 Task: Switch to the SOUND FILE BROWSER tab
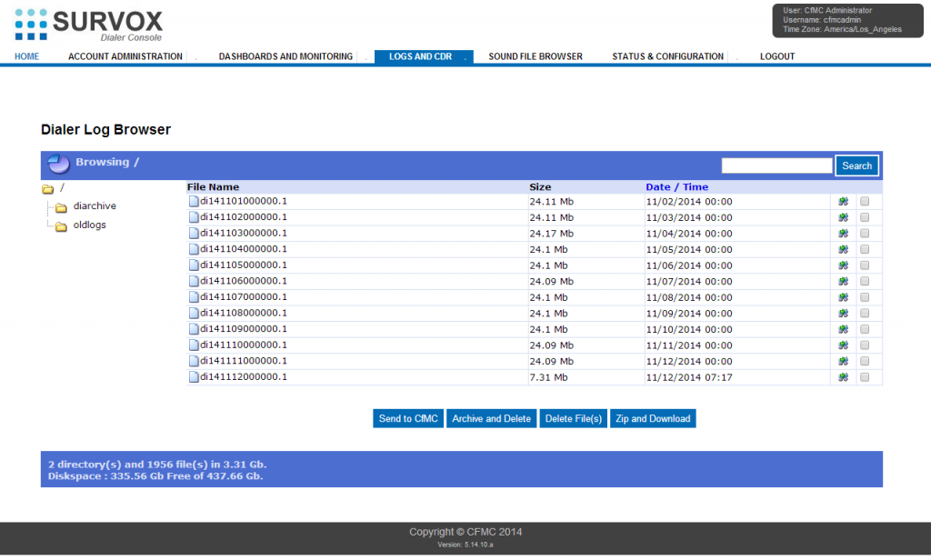pyautogui.click(x=535, y=56)
